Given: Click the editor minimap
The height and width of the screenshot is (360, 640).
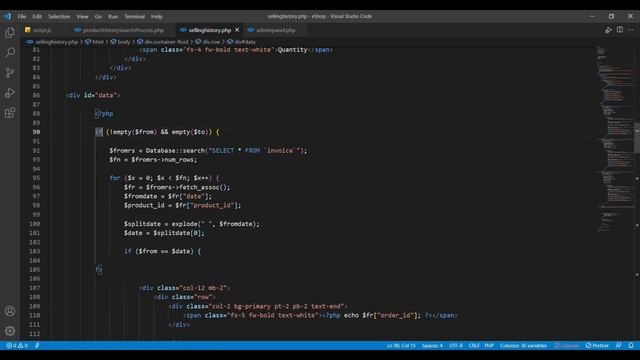Looking at the screenshot, I should click(x=614, y=139).
